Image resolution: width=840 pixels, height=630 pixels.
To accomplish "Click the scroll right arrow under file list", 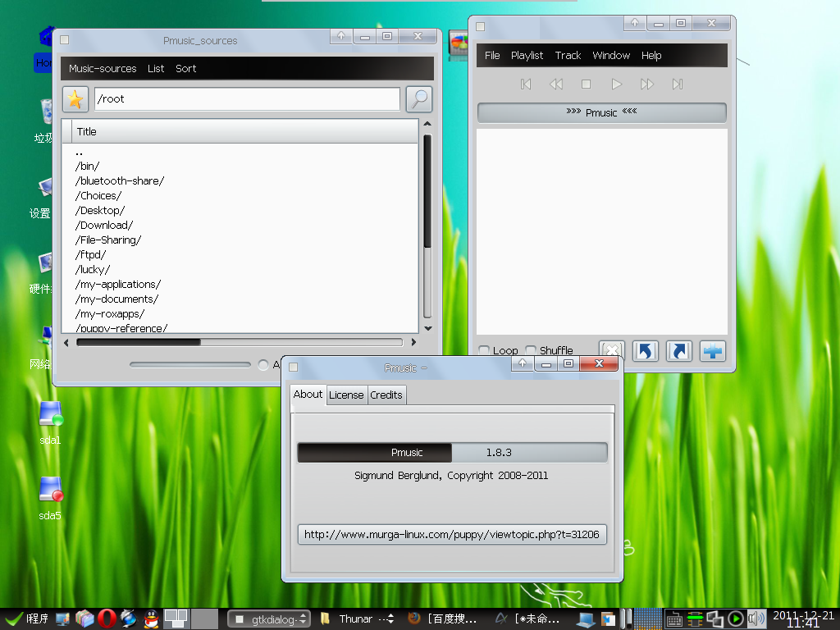I will tap(413, 342).
